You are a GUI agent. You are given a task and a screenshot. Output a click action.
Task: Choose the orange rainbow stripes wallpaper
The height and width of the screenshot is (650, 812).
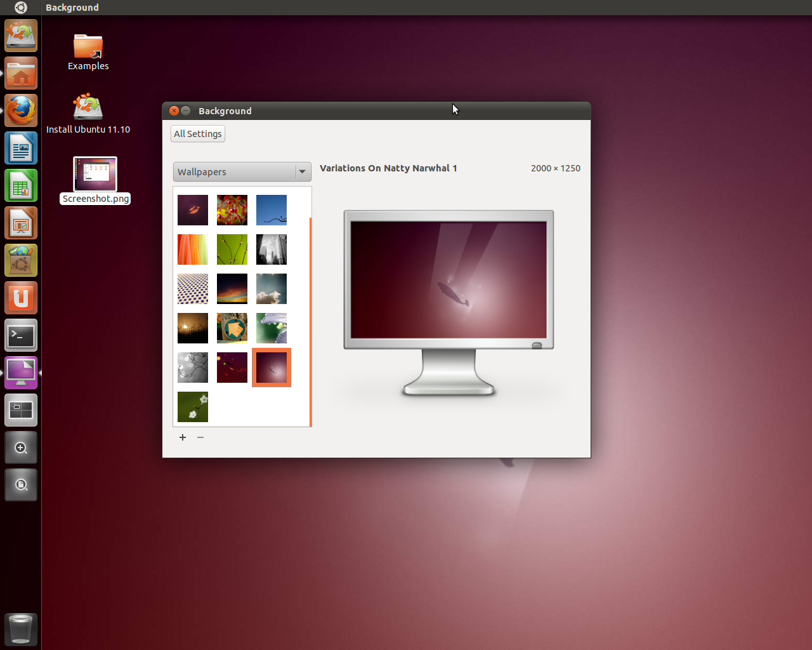point(193,249)
